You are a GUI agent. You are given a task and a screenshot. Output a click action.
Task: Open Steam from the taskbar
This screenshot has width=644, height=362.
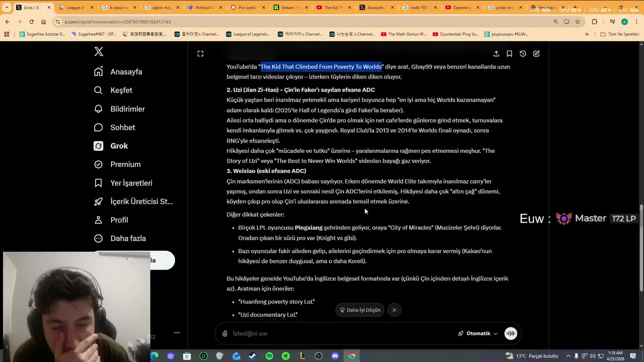tap(253, 356)
